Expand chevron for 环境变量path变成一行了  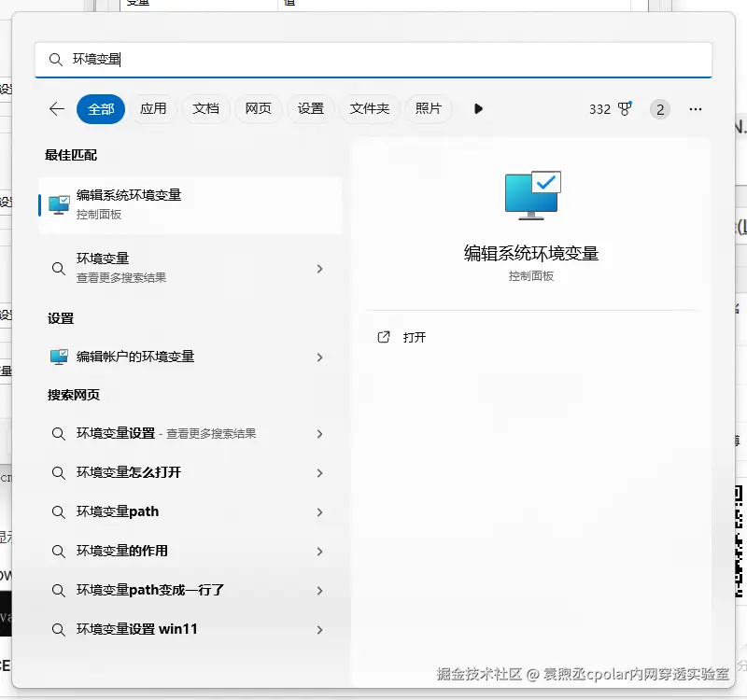pos(319,591)
